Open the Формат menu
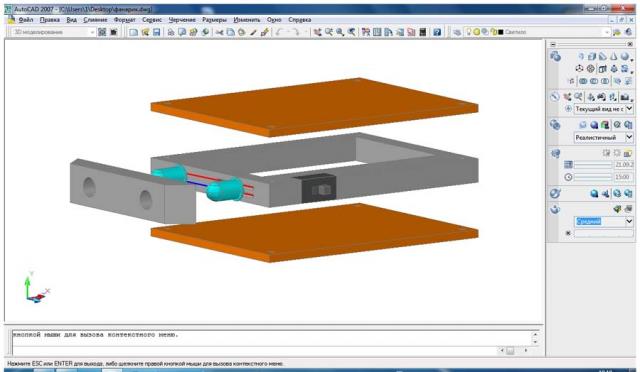Image resolution: width=640 pixels, height=372 pixels. (x=124, y=20)
